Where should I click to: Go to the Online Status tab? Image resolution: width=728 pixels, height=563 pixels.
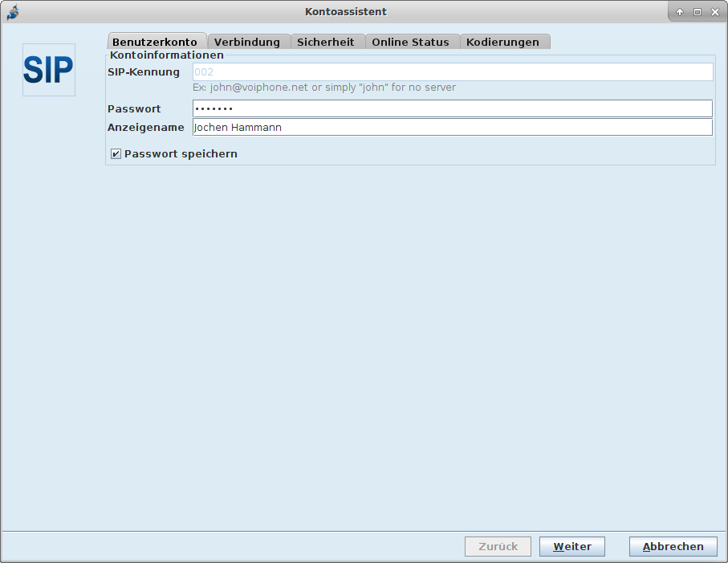click(x=410, y=42)
